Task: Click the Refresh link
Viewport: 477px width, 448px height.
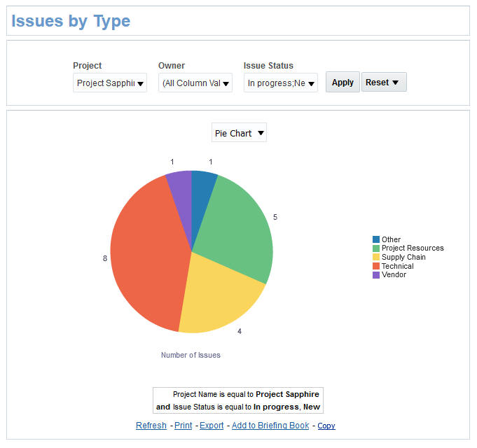Action: point(151,426)
